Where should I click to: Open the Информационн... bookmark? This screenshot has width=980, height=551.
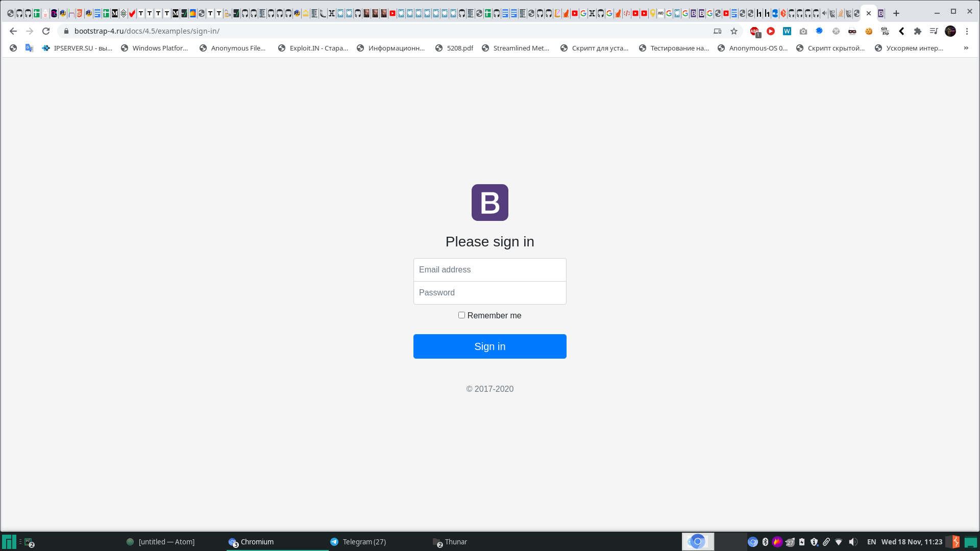[391, 48]
